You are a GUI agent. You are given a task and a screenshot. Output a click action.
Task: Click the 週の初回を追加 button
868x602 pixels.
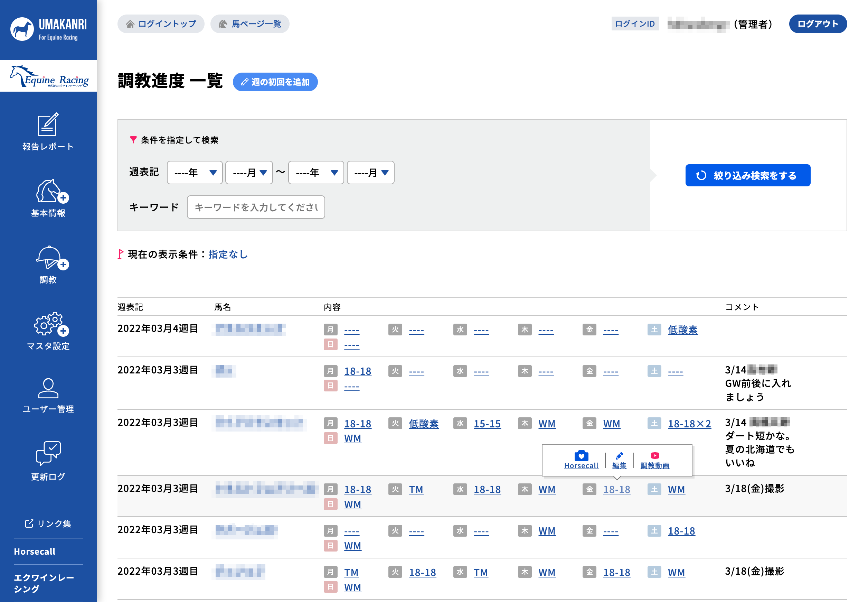tap(275, 82)
